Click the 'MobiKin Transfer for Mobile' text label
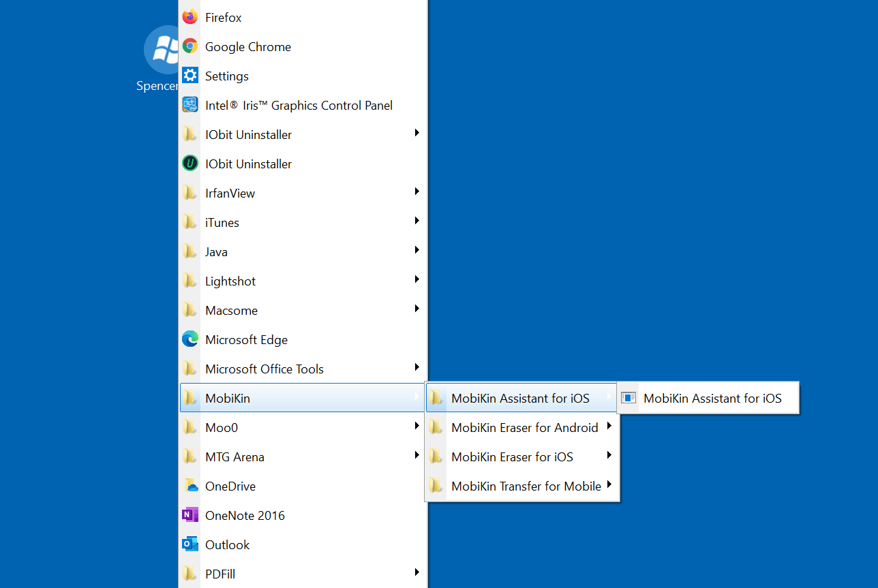Image resolution: width=878 pixels, height=588 pixels. [x=526, y=486]
